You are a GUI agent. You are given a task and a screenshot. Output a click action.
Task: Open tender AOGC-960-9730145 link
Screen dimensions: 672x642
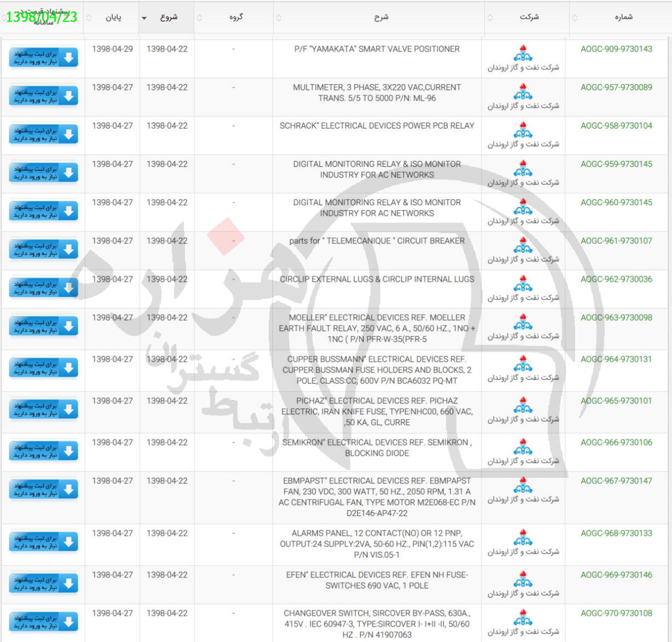pyautogui.click(x=616, y=203)
